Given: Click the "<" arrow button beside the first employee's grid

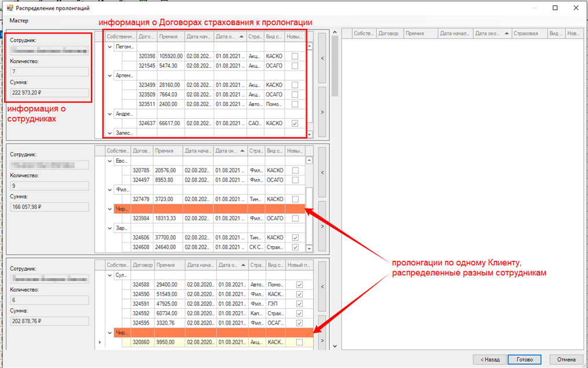Looking at the screenshot, I should 322,58.
